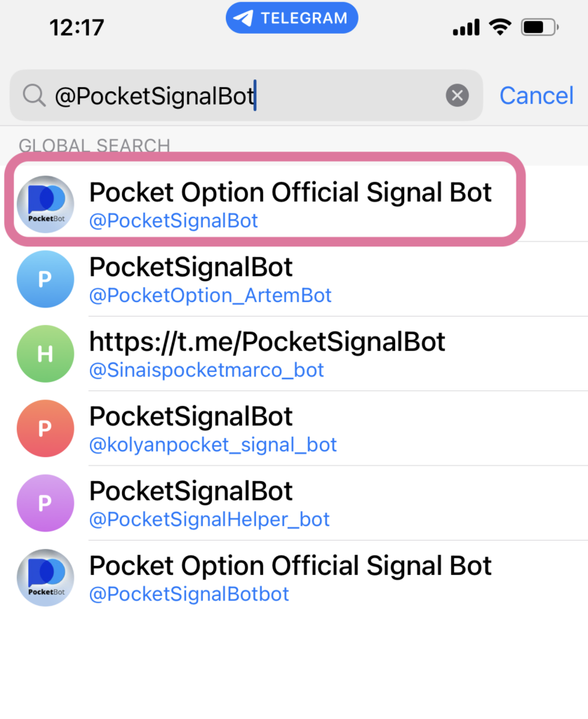Tap the green H avatar icon
This screenshot has width=588, height=719.
point(46,353)
